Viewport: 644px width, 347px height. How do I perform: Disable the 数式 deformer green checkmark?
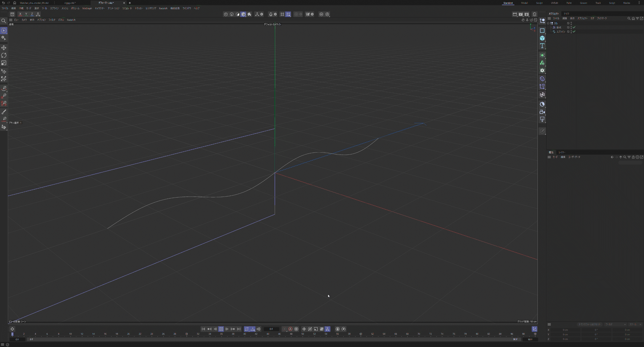point(574,27)
